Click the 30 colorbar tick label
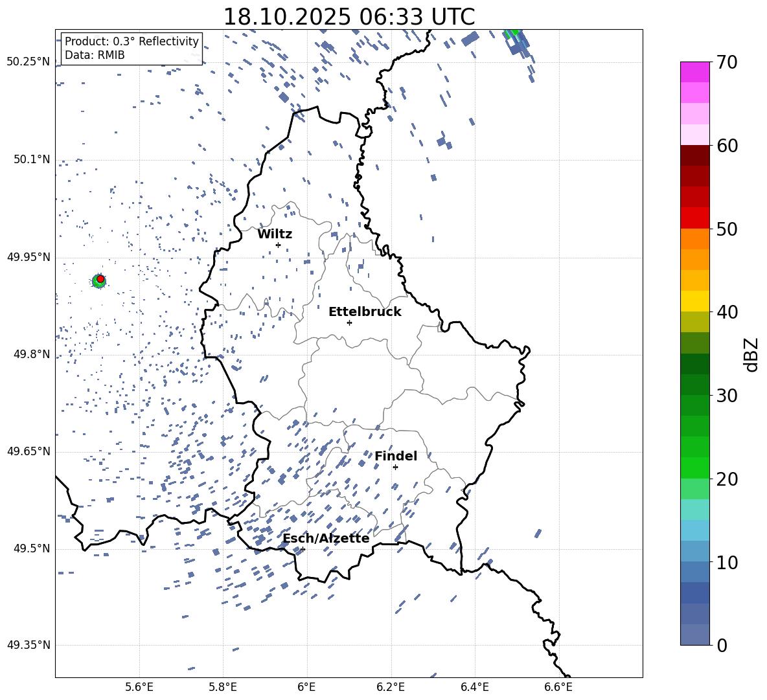 [x=727, y=396]
